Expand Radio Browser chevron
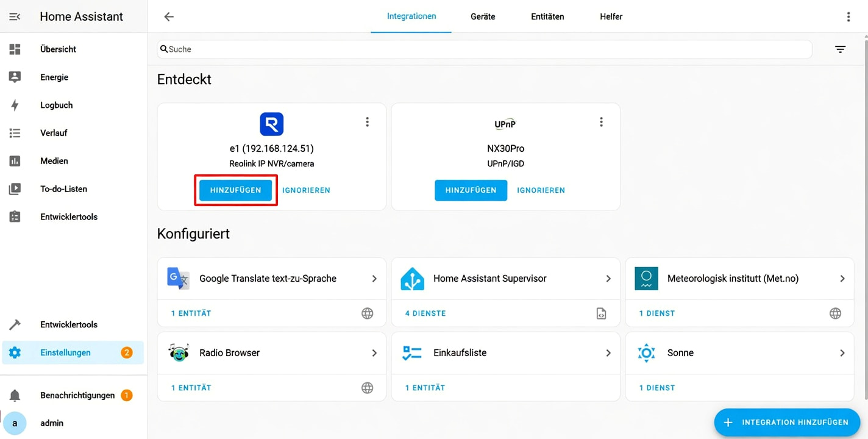The width and height of the screenshot is (868, 439). click(x=374, y=353)
